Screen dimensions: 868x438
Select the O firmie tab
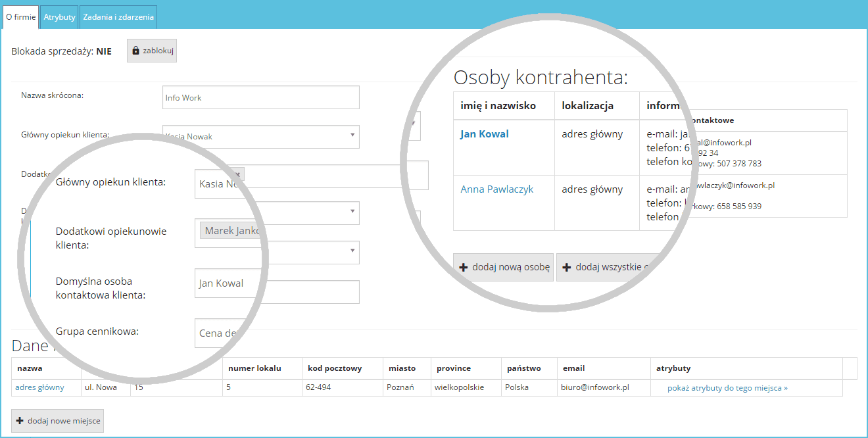click(20, 16)
